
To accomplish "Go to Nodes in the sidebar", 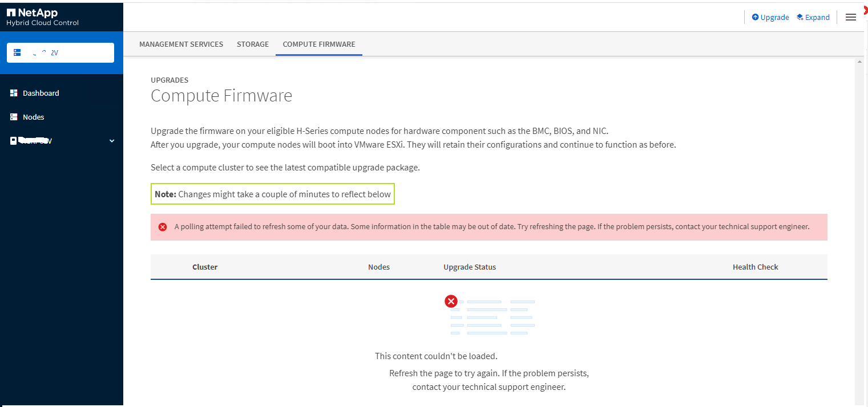I will [33, 117].
